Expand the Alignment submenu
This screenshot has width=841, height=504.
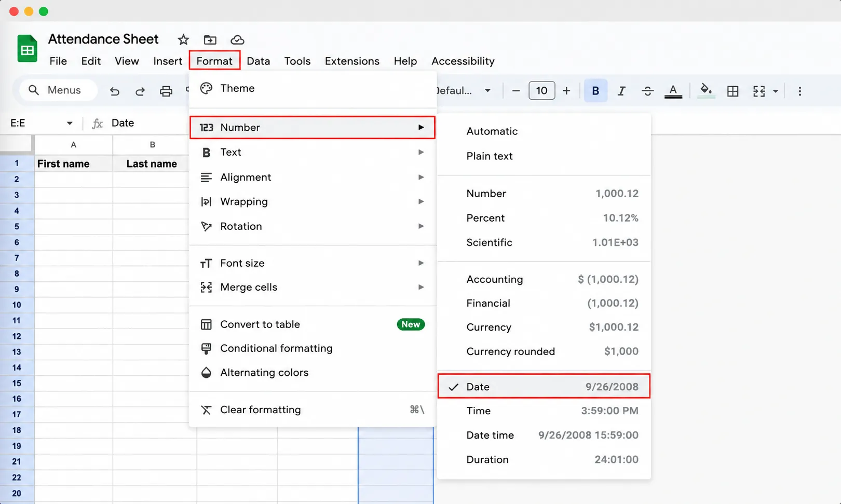tap(313, 177)
